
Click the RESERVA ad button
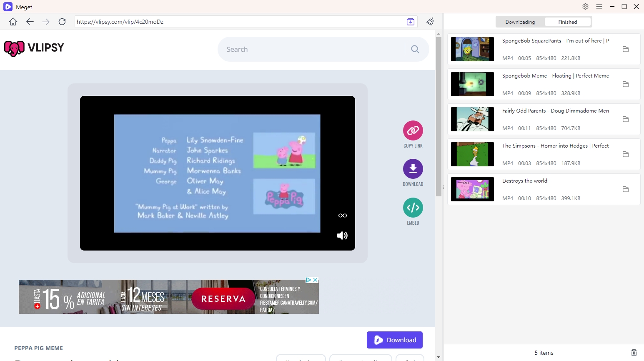pos(223,298)
